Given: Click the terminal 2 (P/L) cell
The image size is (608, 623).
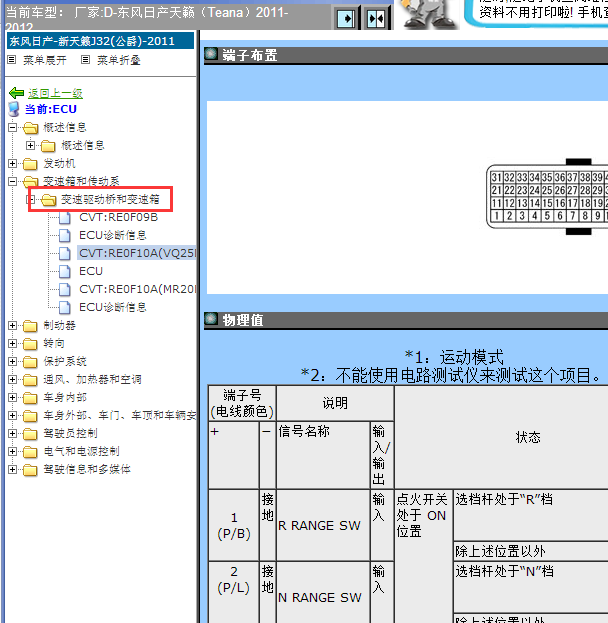Looking at the screenshot, I should (x=234, y=593).
